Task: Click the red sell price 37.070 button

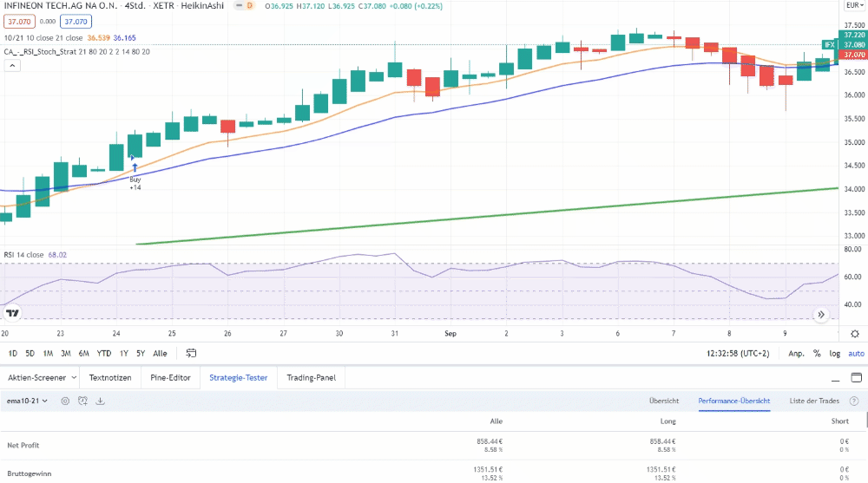Action: (x=19, y=22)
